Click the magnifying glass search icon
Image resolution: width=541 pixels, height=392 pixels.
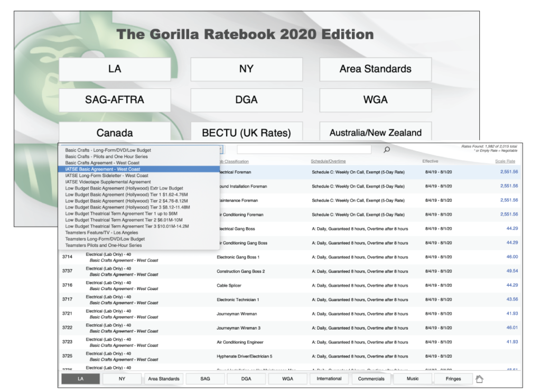387,150
